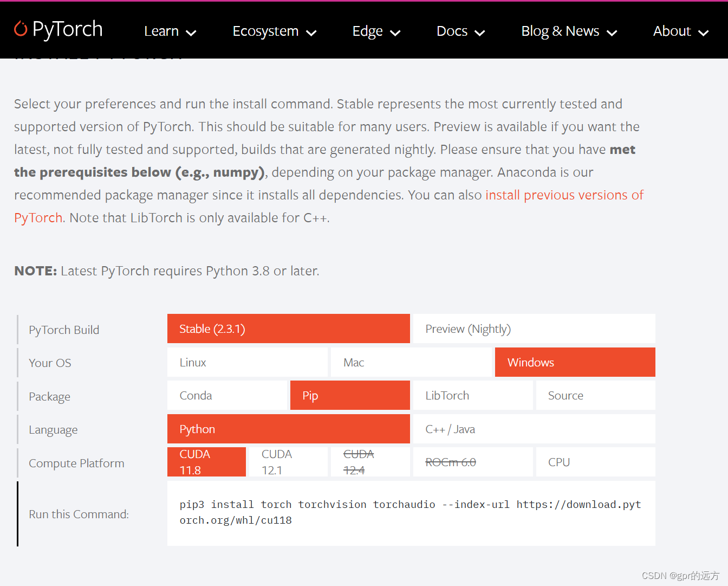Click the Package row label
The image size is (728, 586).
[x=49, y=396]
